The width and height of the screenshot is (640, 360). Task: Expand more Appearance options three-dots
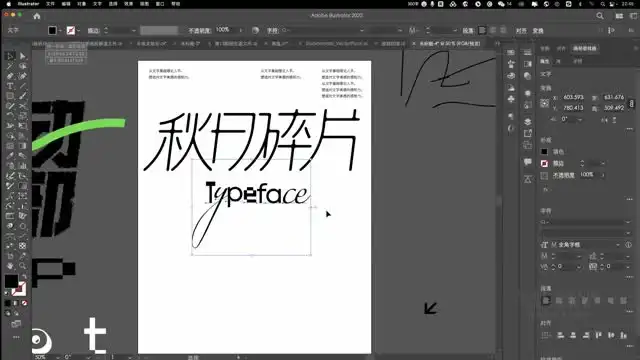(x=630, y=199)
